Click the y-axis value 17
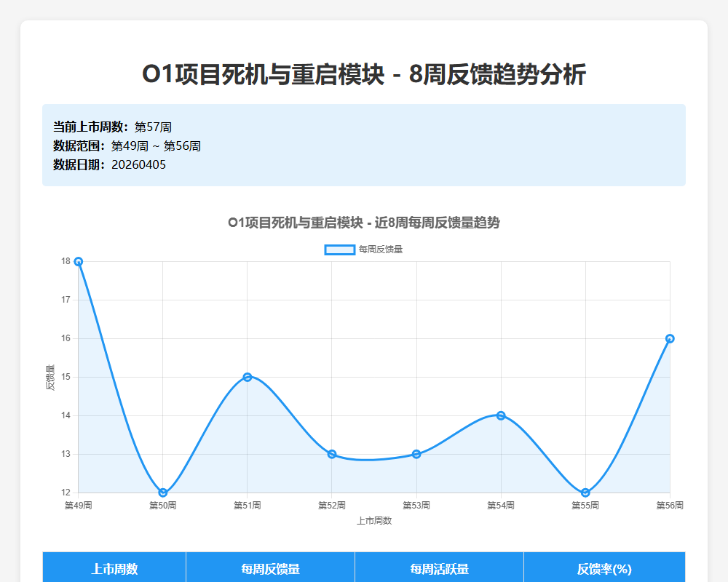The image size is (728, 582). coord(66,300)
